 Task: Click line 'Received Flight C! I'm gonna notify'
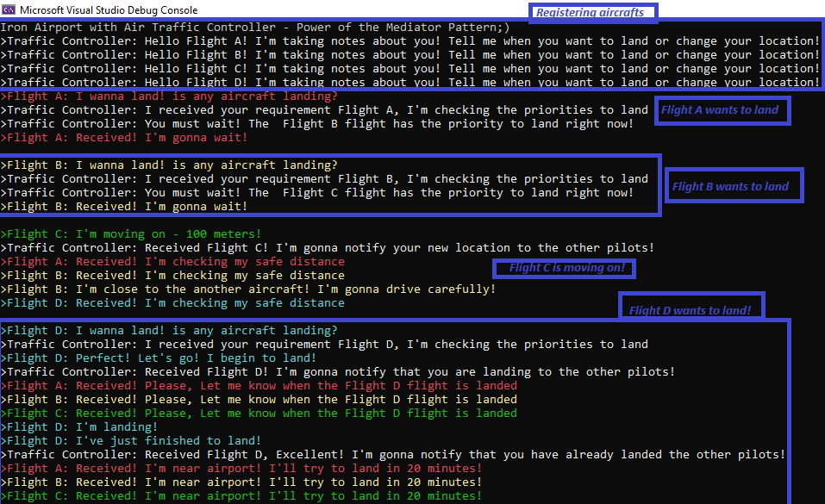(x=328, y=248)
